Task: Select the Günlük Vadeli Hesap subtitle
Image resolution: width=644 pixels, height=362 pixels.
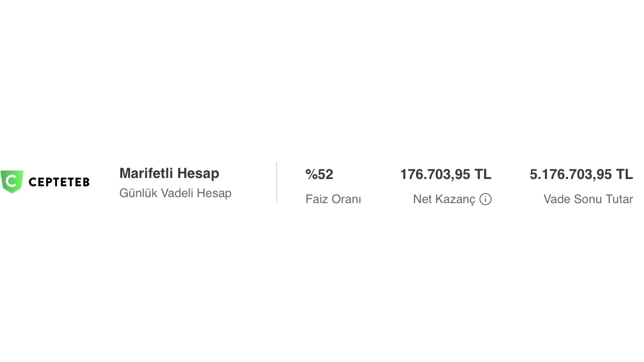Action: pyautogui.click(x=175, y=193)
